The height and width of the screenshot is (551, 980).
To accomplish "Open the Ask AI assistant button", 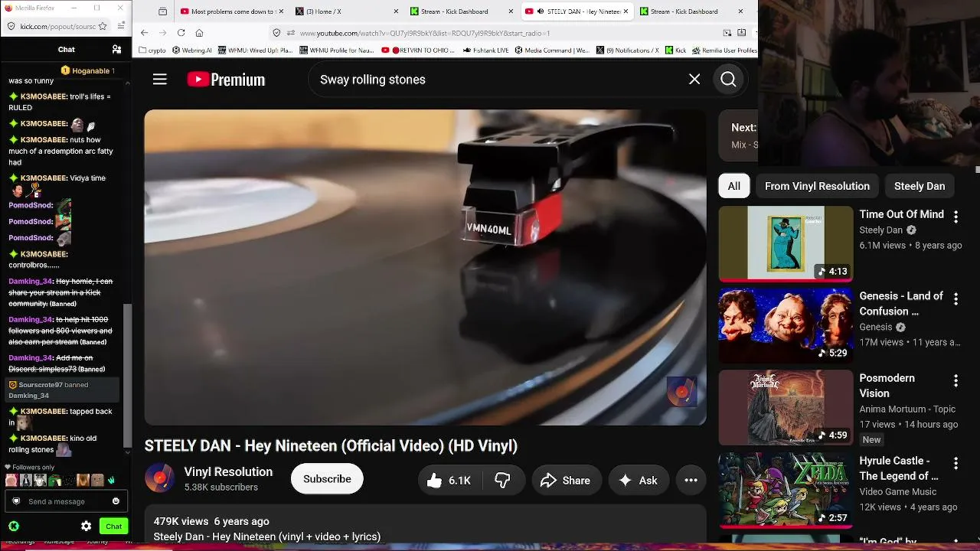I will tap(639, 481).
